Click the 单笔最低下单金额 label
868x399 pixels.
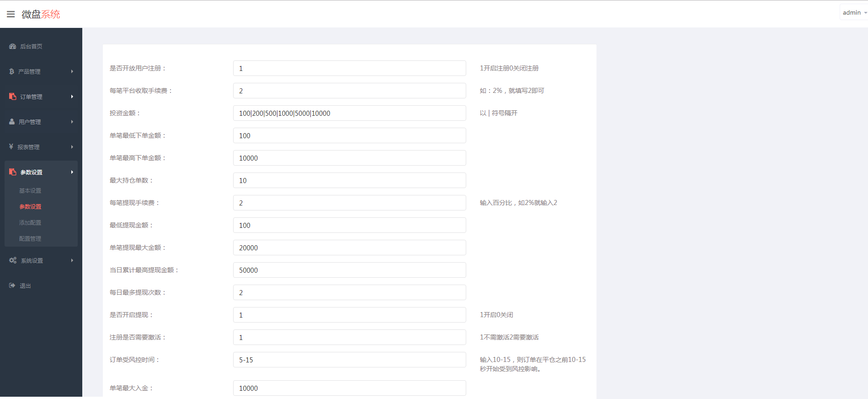138,135
